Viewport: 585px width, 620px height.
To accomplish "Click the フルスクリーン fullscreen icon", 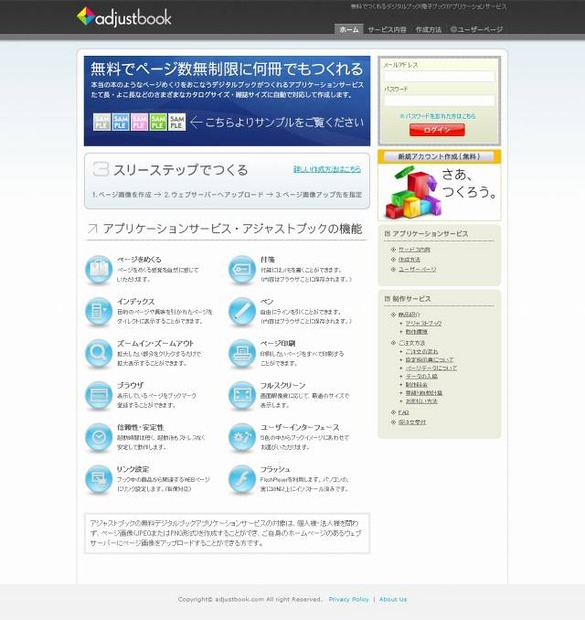I will (242, 395).
